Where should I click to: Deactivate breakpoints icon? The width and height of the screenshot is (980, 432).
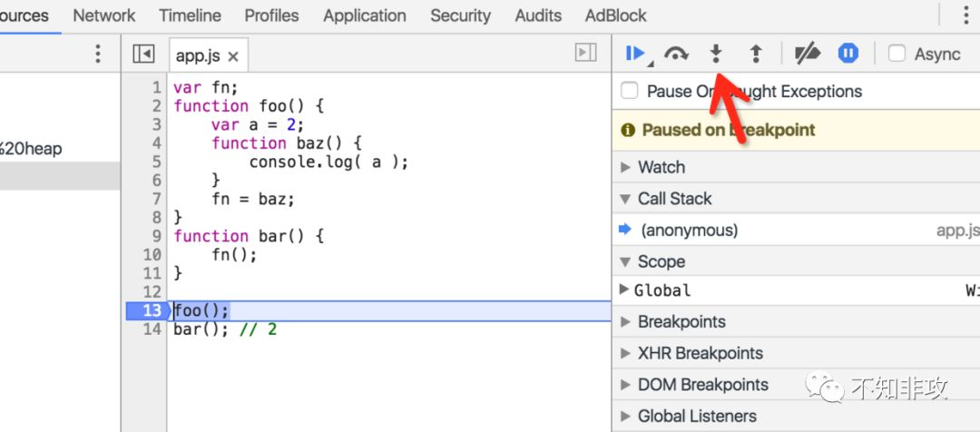[x=808, y=54]
